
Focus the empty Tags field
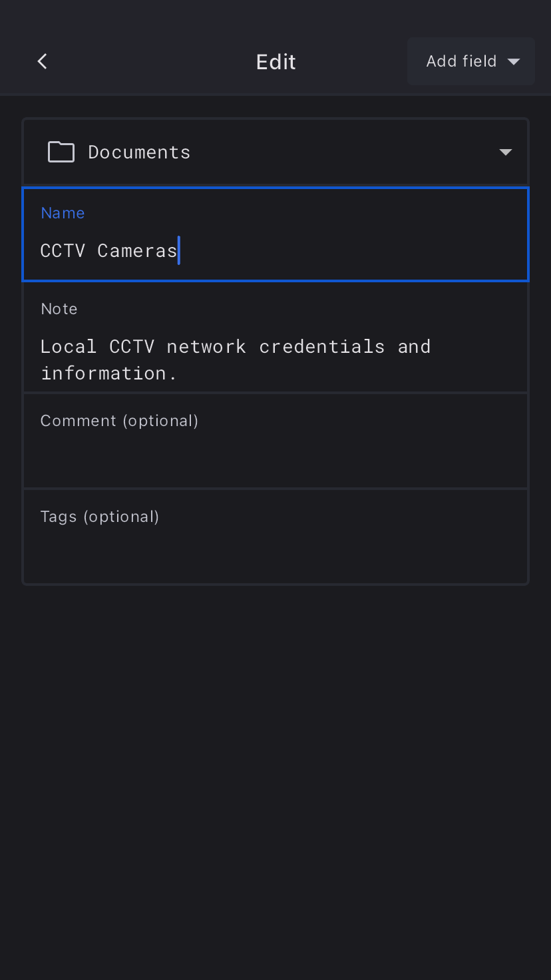(275, 552)
